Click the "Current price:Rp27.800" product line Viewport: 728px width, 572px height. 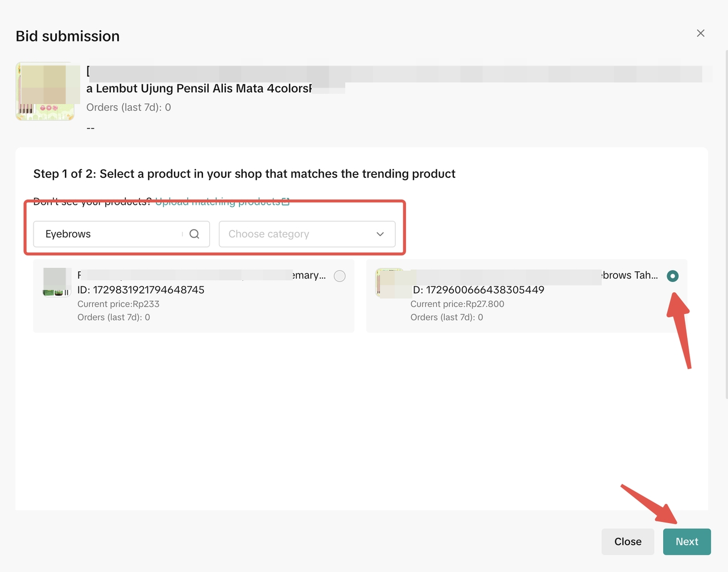457,304
